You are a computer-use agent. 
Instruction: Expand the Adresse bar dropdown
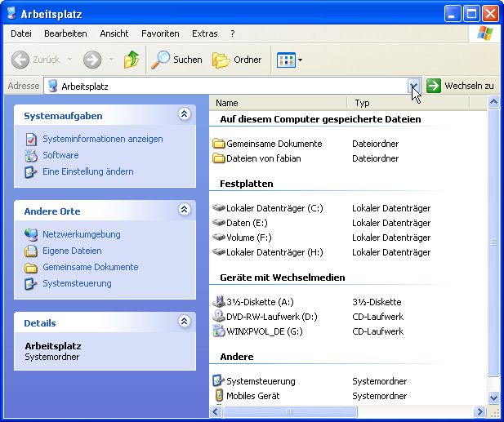(414, 86)
